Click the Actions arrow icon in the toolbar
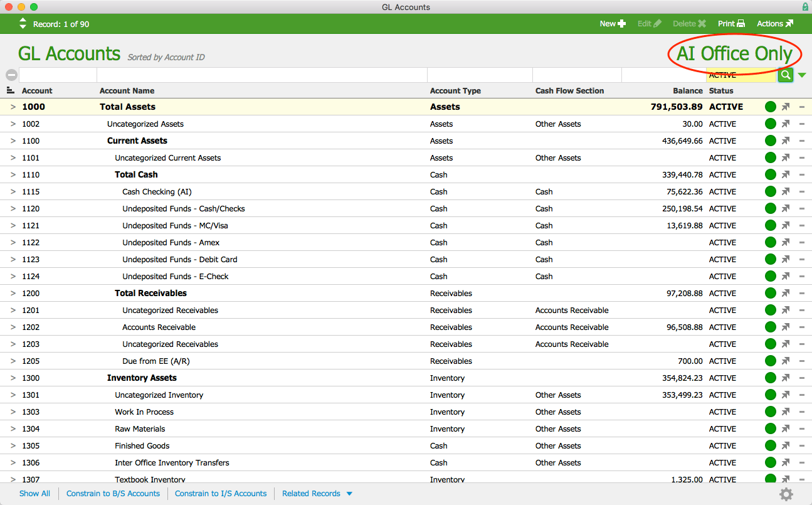812x505 pixels. coord(789,23)
